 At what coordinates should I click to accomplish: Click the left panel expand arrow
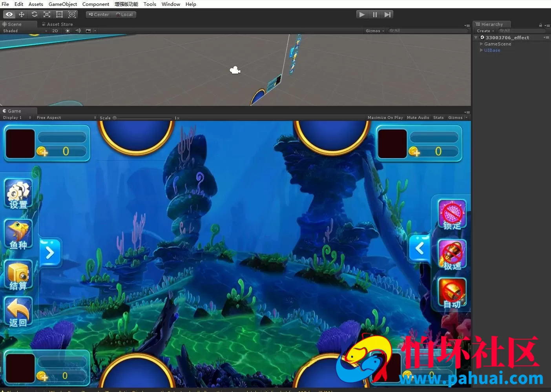tap(50, 253)
